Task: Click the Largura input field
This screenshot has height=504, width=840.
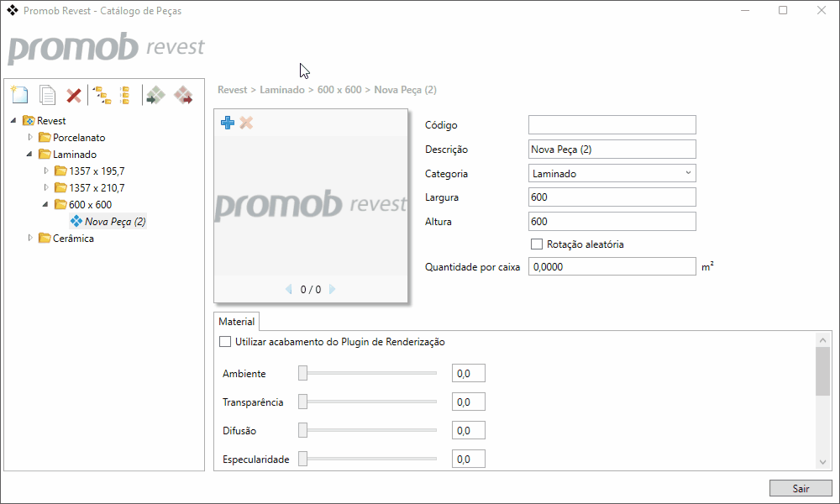Action: [x=612, y=197]
